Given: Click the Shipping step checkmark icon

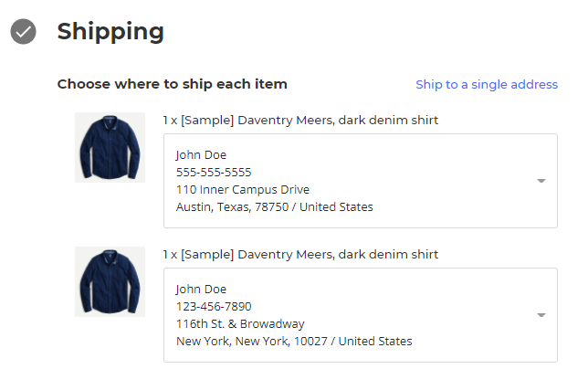Looking at the screenshot, I should click(x=24, y=32).
